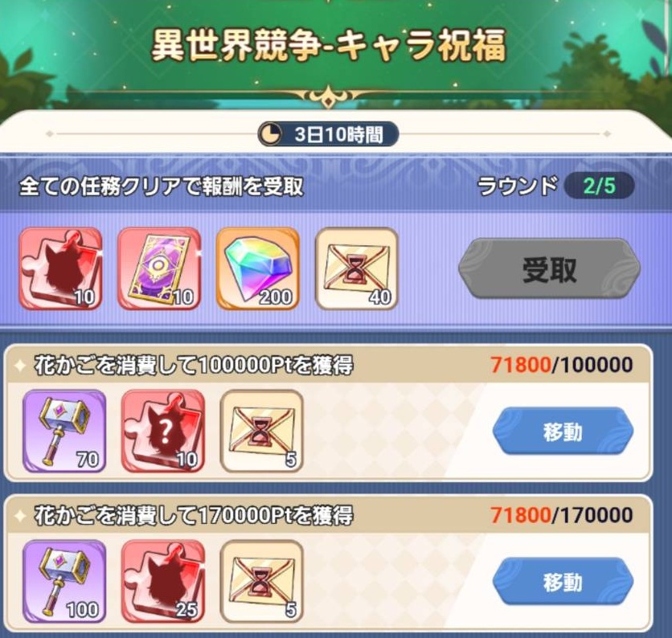Open the red character puzzle piece x10 reward
This screenshot has width=672, height=638.
[x=61, y=268]
